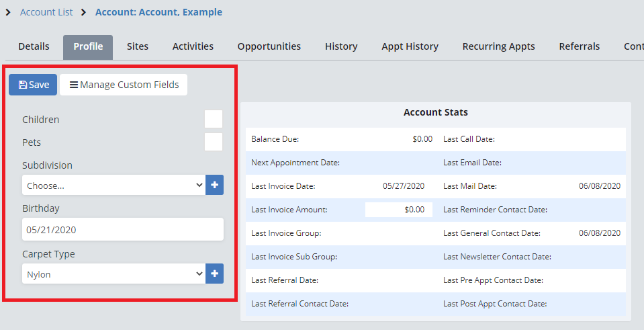Click the Account List breadcrumb link
644x330 pixels.
(x=46, y=12)
